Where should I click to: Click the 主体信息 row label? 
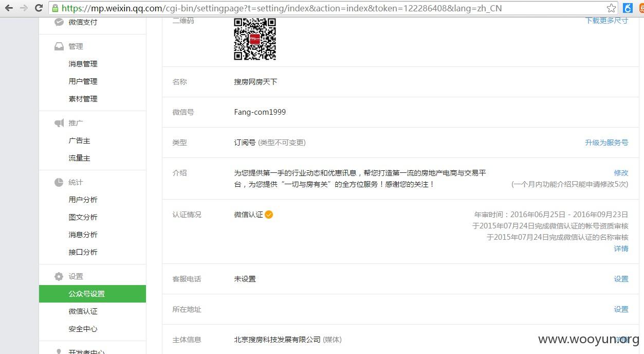point(187,340)
